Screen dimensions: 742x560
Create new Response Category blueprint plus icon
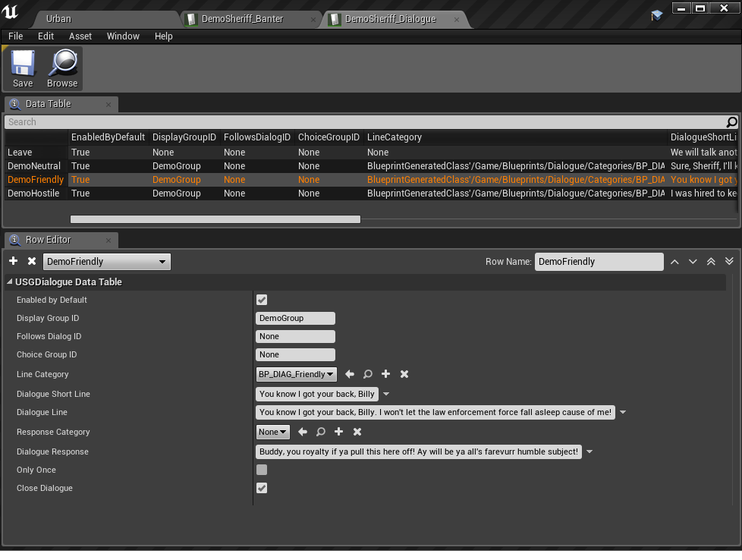(x=339, y=432)
